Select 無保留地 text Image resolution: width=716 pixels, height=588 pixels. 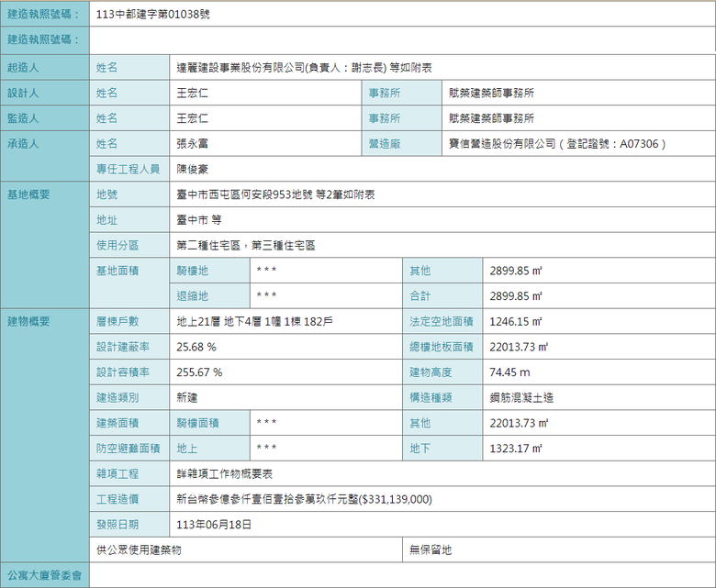[x=431, y=550]
